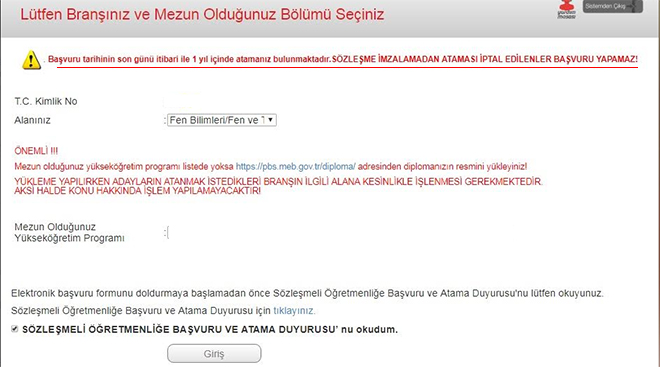This screenshot has height=367, width=660.
Task: Click the Giriş button
Action: coord(214,354)
